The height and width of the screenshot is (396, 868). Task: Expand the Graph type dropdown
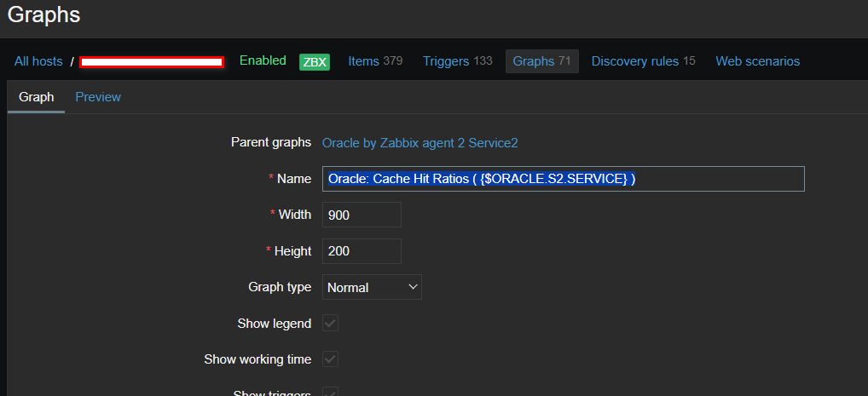point(373,287)
